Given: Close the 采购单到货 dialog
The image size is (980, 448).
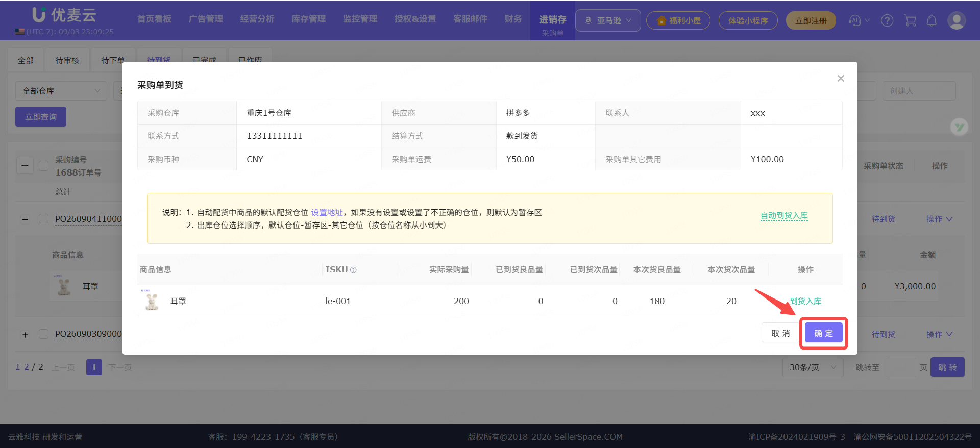Looking at the screenshot, I should pyautogui.click(x=841, y=78).
